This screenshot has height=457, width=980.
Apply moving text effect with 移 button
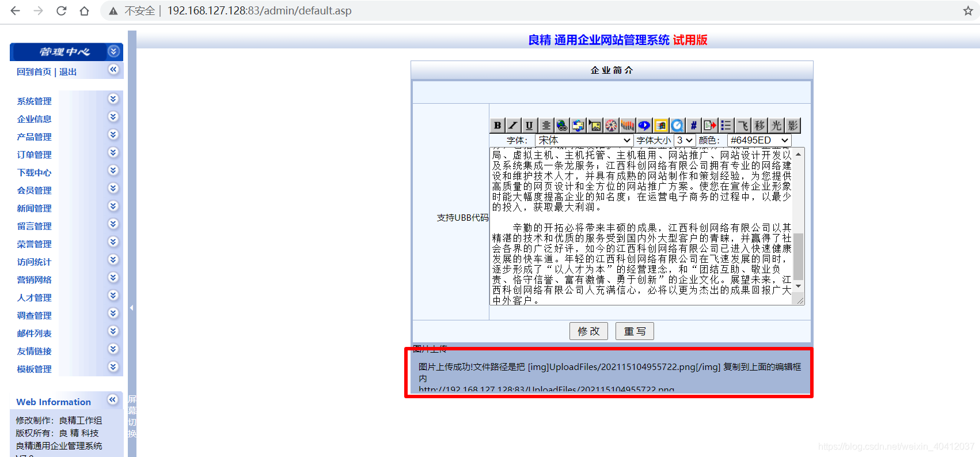759,126
